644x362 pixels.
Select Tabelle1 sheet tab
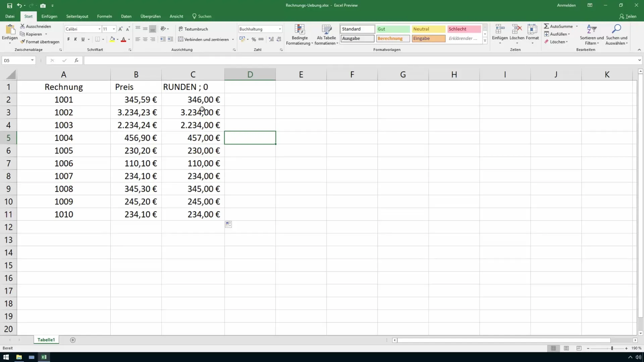46,340
